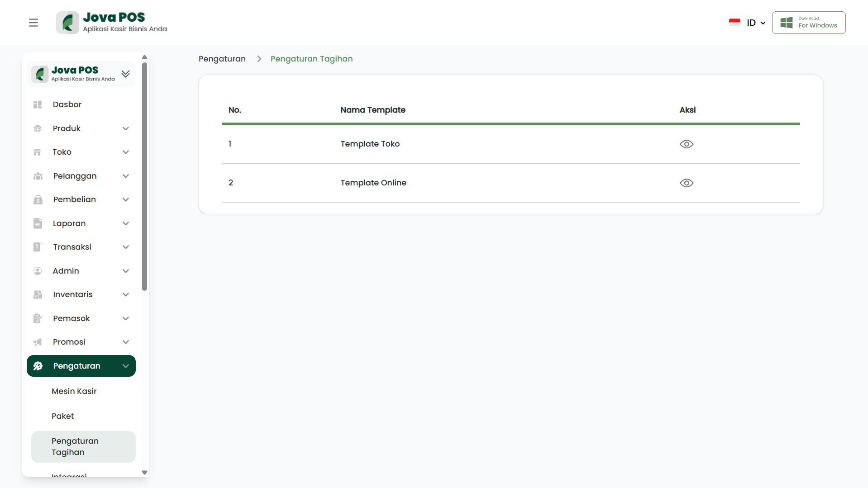Screen dimensions: 868x488
Task: Click the Jova POS logo in header
Action: (112, 23)
